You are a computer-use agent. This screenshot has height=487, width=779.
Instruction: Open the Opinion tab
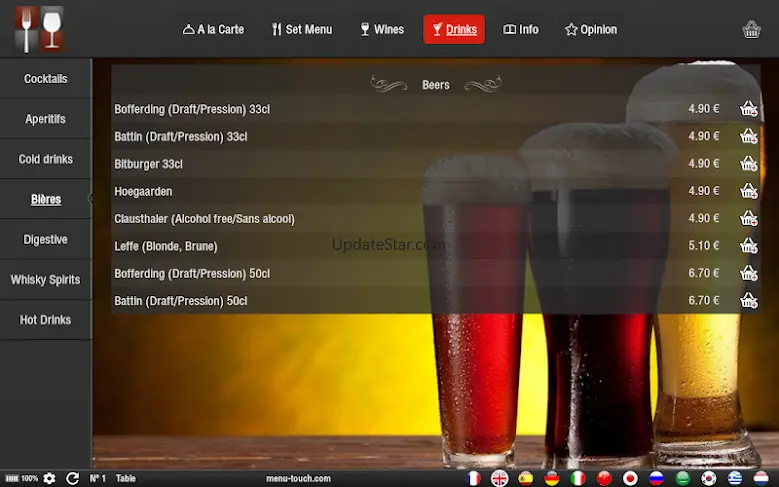pyautogui.click(x=591, y=29)
